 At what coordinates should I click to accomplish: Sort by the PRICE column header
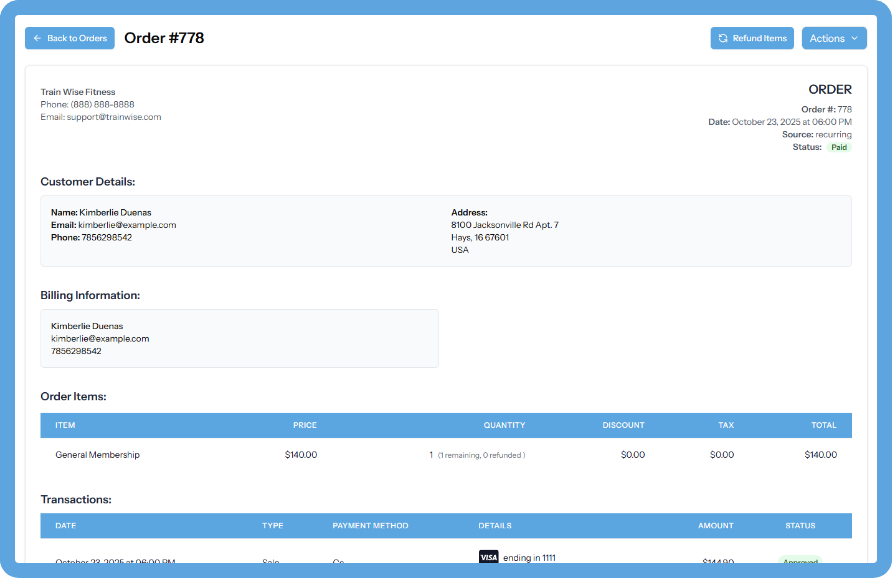(305, 425)
